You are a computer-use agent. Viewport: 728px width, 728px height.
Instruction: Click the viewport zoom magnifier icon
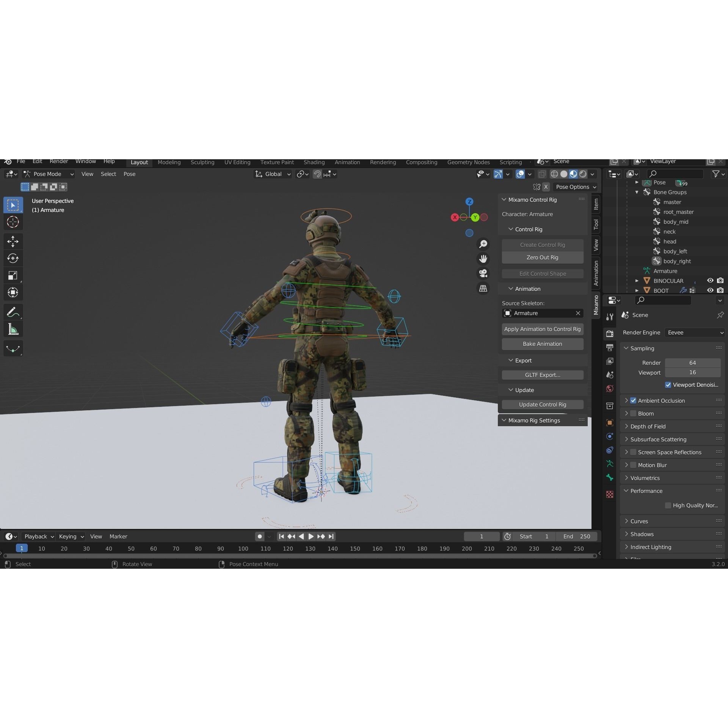click(x=483, y=244)
